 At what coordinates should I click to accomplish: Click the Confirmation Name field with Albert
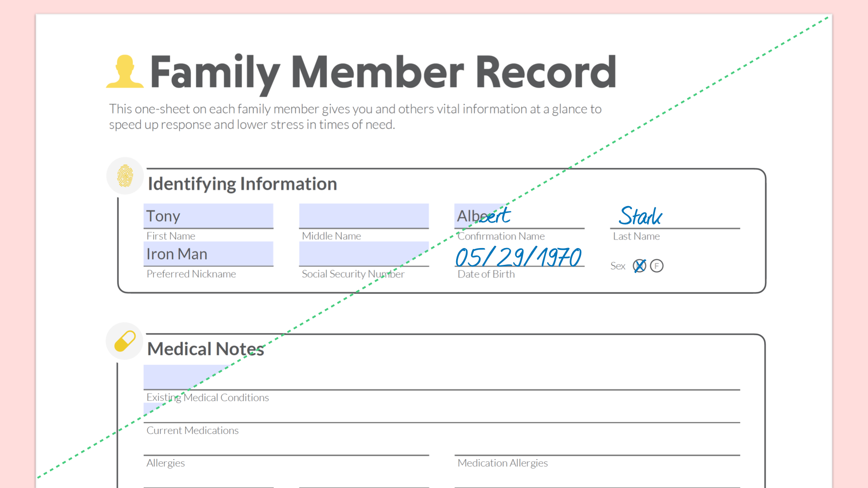(x=519, y=216)
